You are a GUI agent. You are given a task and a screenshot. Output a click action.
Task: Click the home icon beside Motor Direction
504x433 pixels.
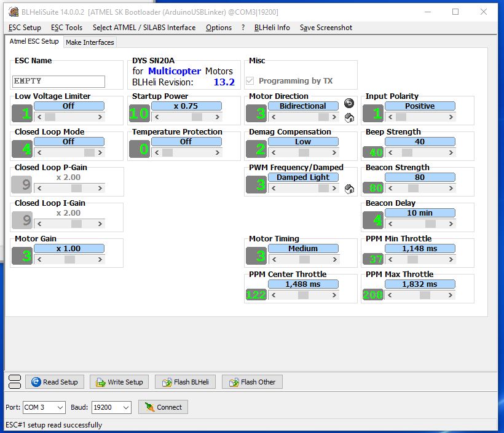[x=349, y=118]
